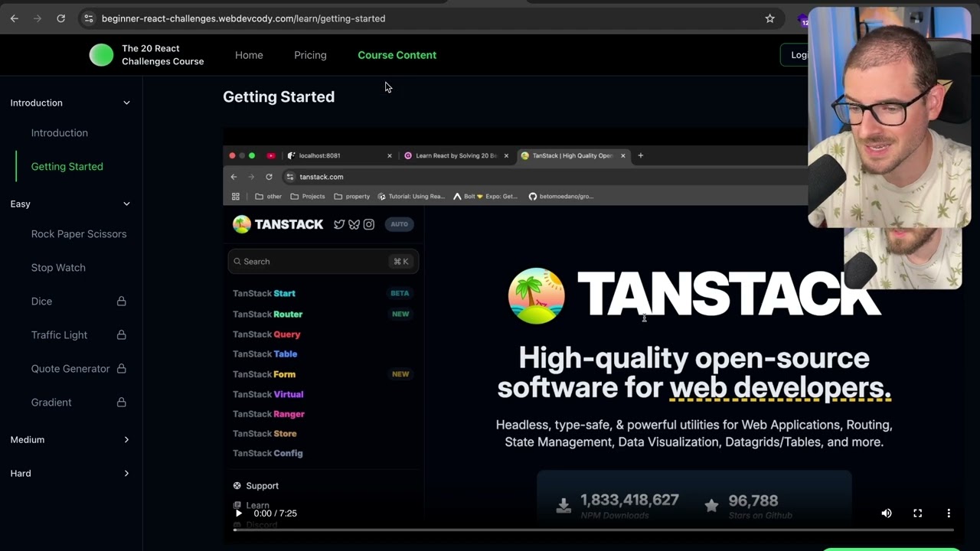Enter fullscreen mode for the video
The width and height of the screenshot is (980, 551).
917,514
